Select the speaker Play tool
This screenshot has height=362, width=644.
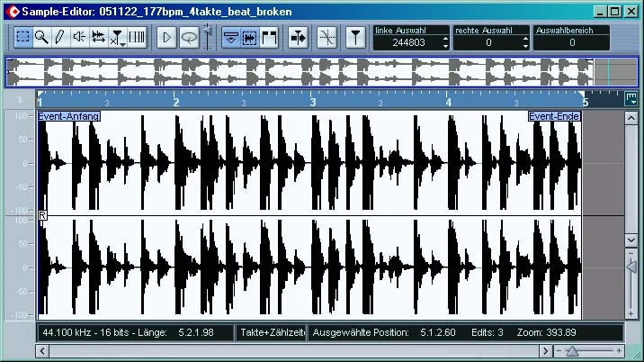(78, 37)
